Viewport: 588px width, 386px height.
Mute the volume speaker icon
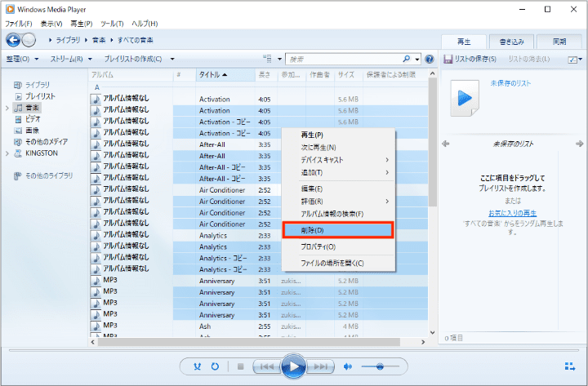click(348, 366)
